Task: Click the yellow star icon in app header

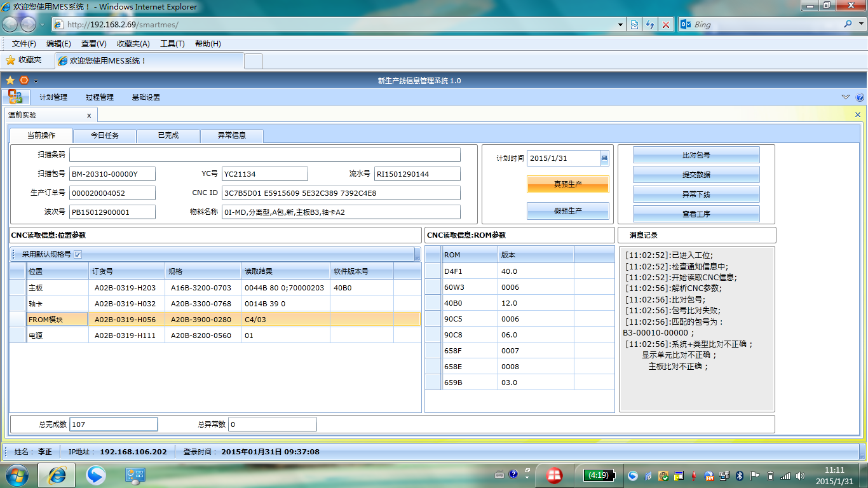Action: click(10, 81)
